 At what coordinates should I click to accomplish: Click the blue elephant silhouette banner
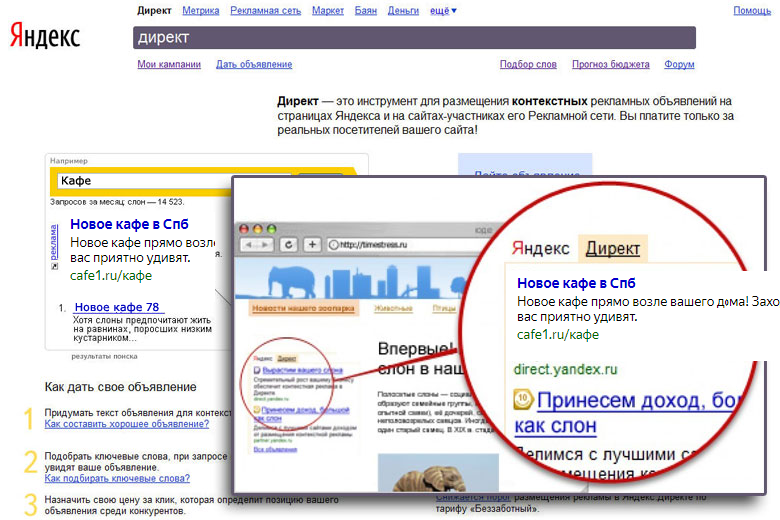[291, 280]
